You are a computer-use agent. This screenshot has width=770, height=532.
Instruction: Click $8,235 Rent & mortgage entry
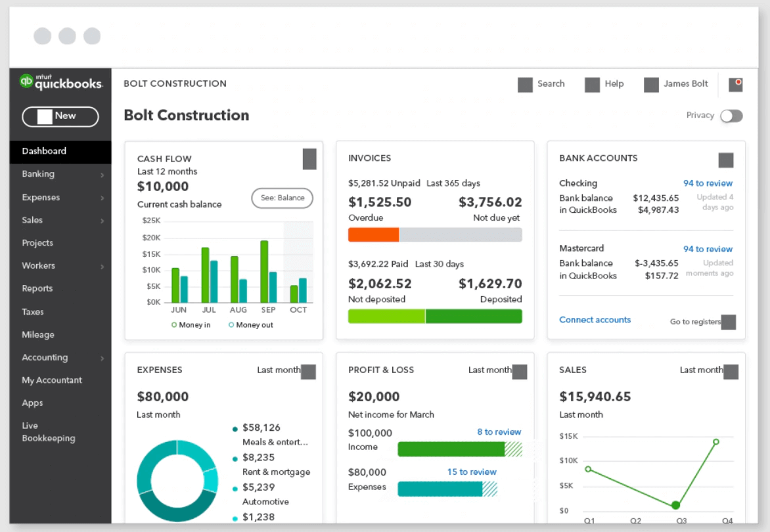(271, 465)
